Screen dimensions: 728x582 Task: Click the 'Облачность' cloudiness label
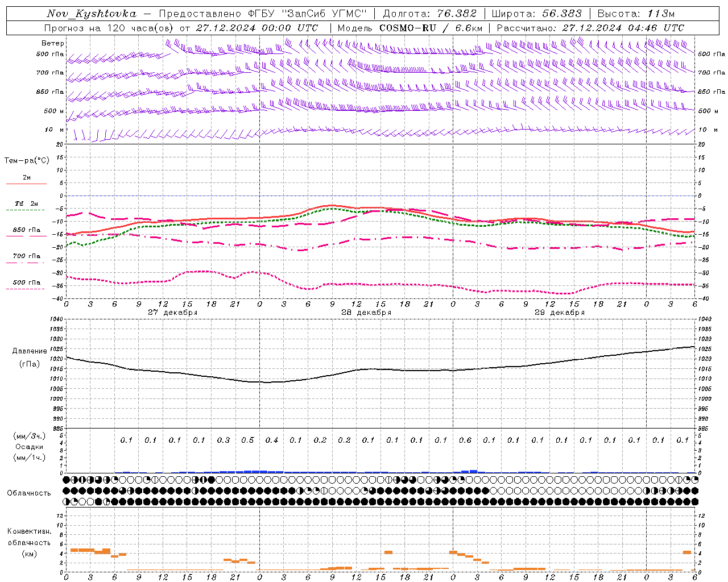29,493
